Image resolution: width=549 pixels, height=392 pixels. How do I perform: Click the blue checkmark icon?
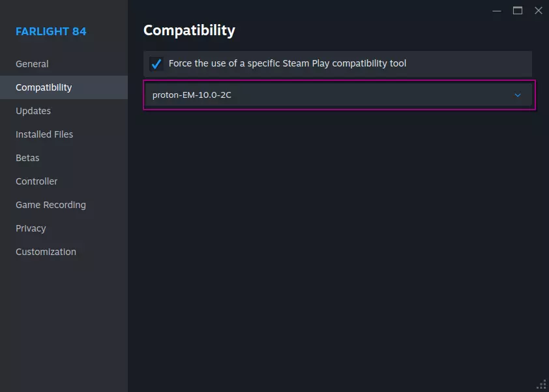pyautogui.click(x=156, y=64)
